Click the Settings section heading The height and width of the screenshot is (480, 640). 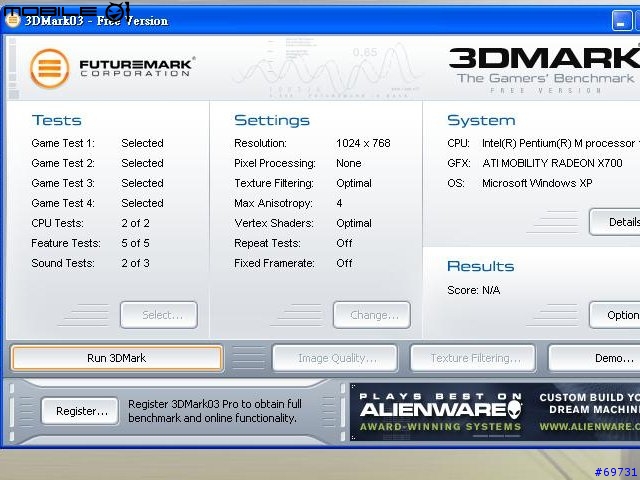272,120
